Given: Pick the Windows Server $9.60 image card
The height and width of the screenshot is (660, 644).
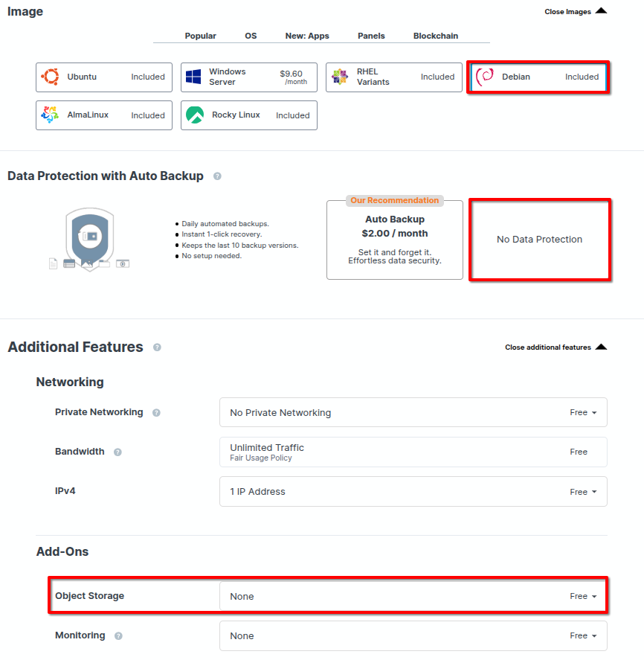Looking at the screenshot, I should [249, 77].
